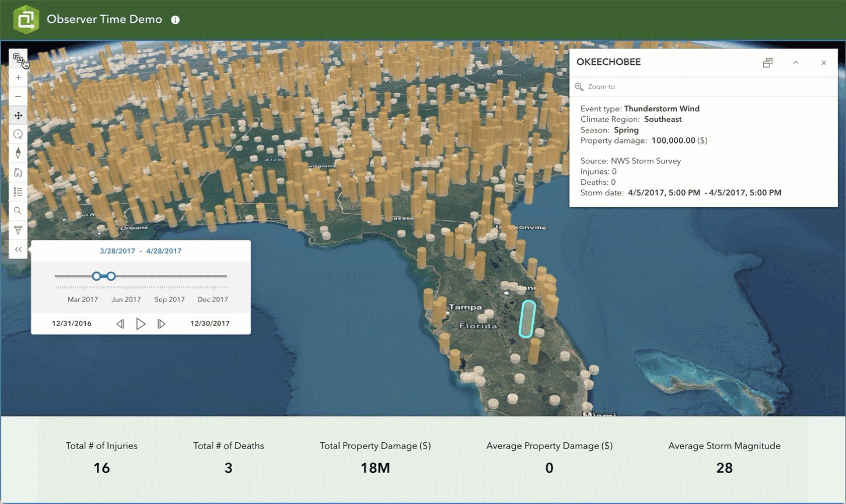This screenshot has width=846, height=504.
Task: Step time slider to previous interval
Action: (x=120, y=323)
